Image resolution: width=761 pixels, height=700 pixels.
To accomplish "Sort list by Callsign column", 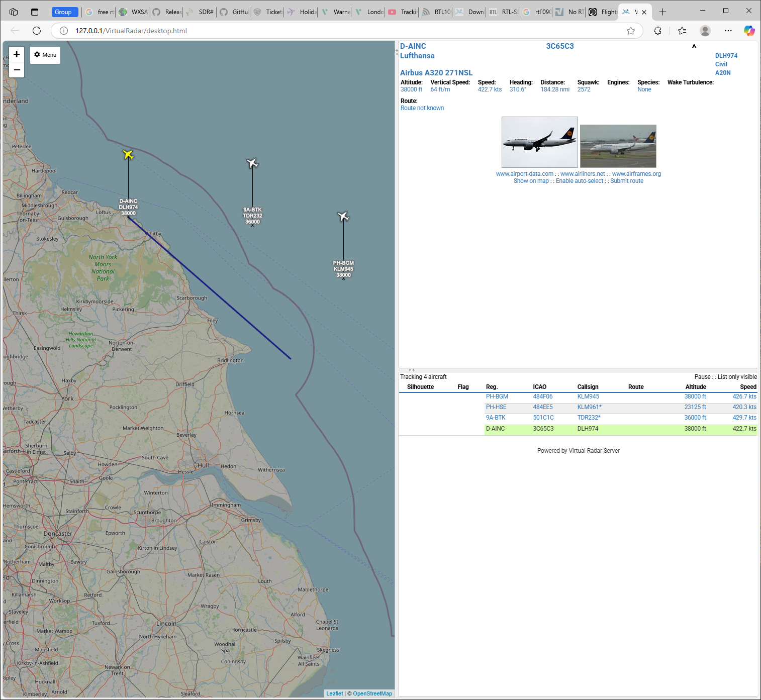I will 588,387.
